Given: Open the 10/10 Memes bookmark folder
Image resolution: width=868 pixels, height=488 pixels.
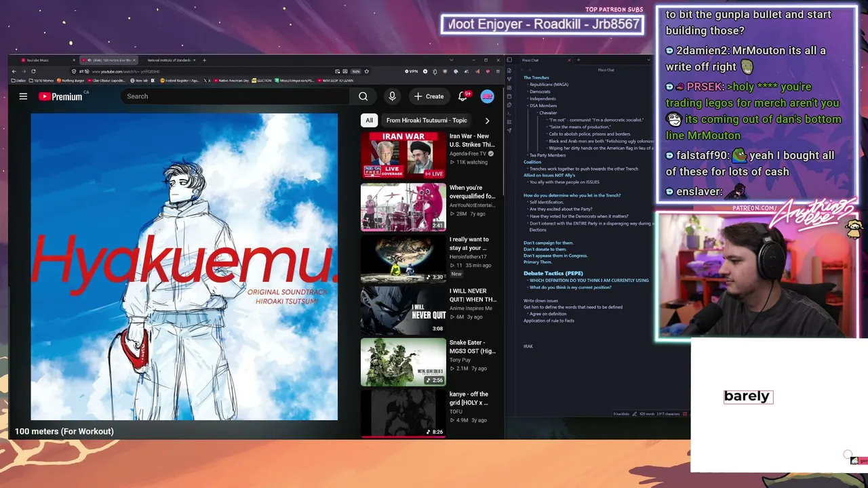Looking at the screenshot, I should click(41, 81).
